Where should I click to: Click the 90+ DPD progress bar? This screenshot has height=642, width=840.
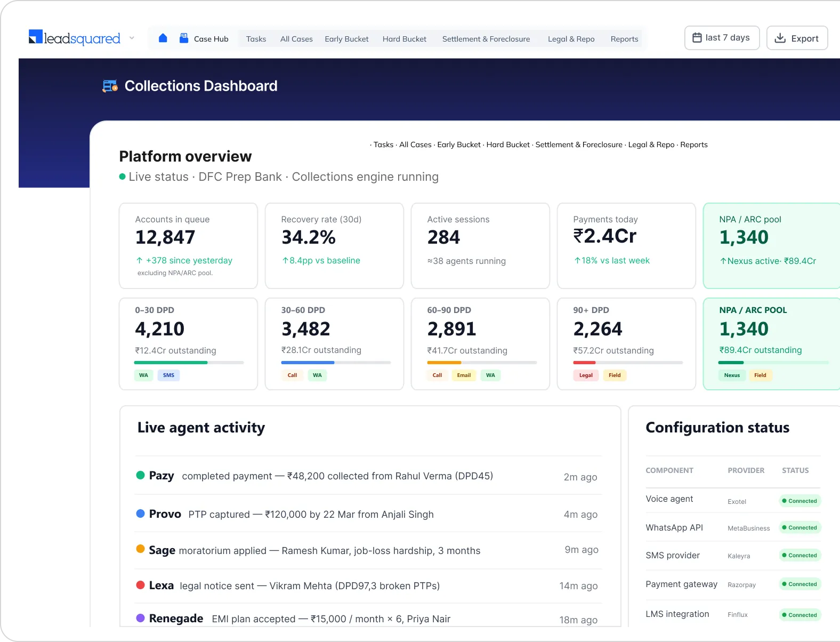[x=628, y=363]
